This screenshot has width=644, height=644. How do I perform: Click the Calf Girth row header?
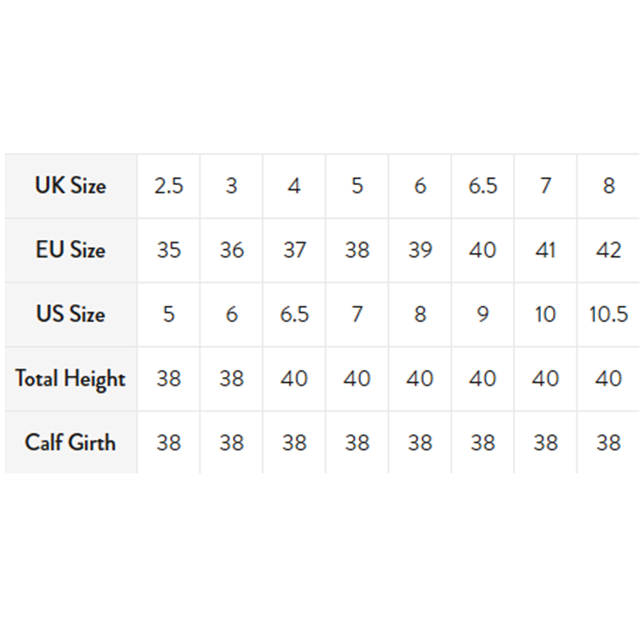(70, 442)
